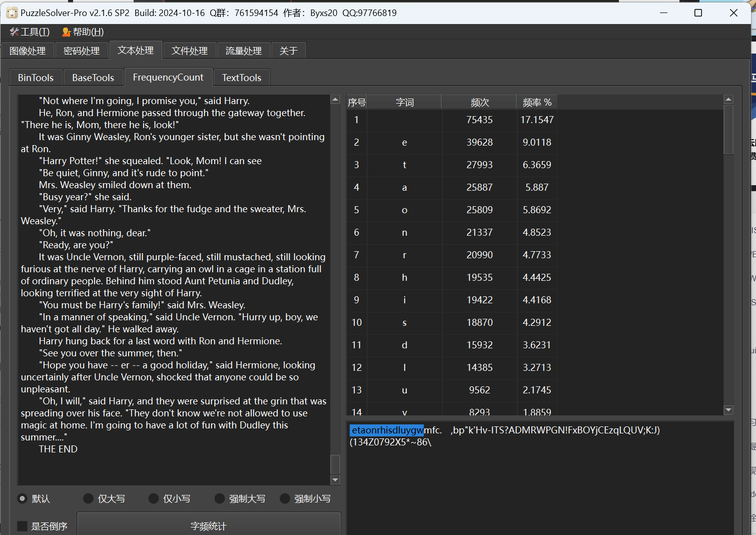The image size is (756, 535).
Task: Click the percentage cell 2.1745
Action: click(x=537, y=390)
